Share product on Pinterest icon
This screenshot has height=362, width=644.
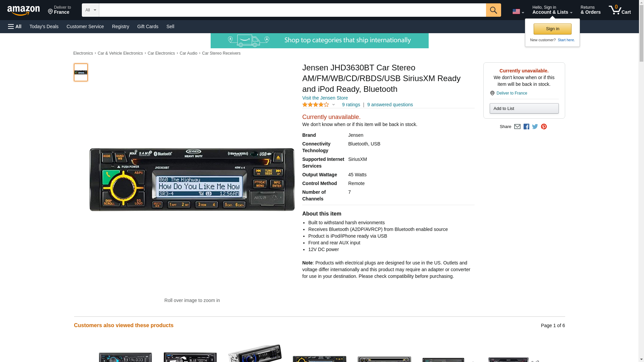pyautogui.click(x=544, y=127)
